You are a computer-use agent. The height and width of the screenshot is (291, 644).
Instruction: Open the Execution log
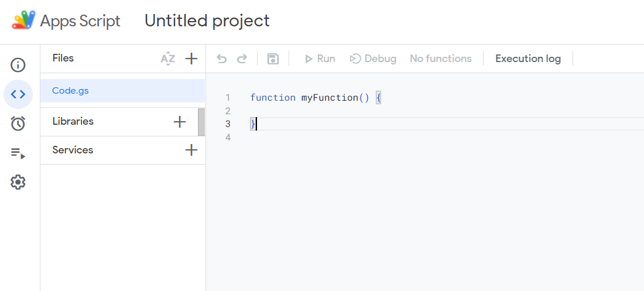527,59
